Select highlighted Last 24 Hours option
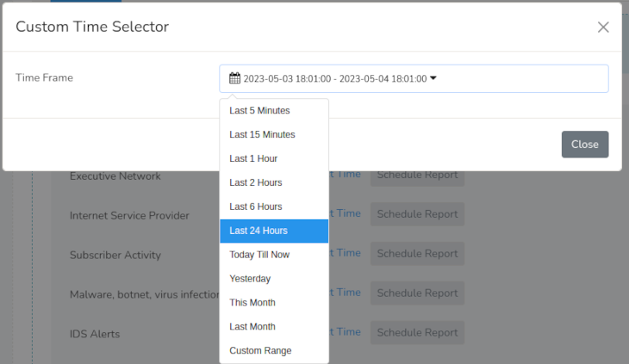 [274, 231]
